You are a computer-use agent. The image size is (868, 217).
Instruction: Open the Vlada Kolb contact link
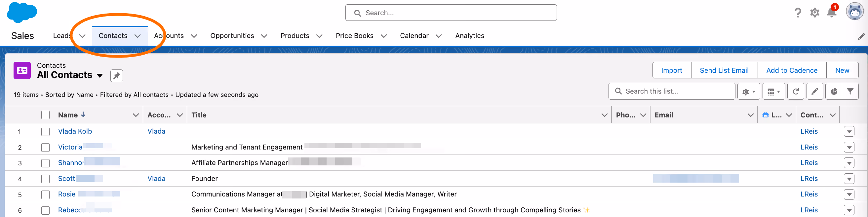[x=75, y=131]
